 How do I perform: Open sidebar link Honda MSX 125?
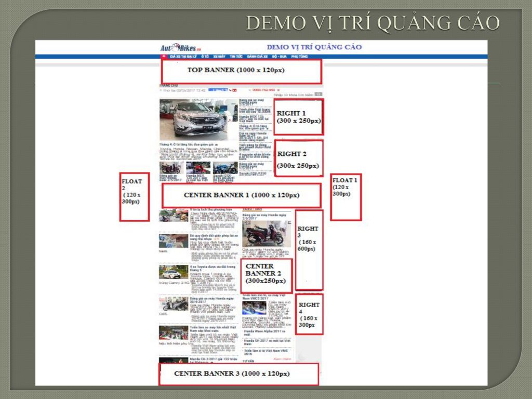point(253,119)
